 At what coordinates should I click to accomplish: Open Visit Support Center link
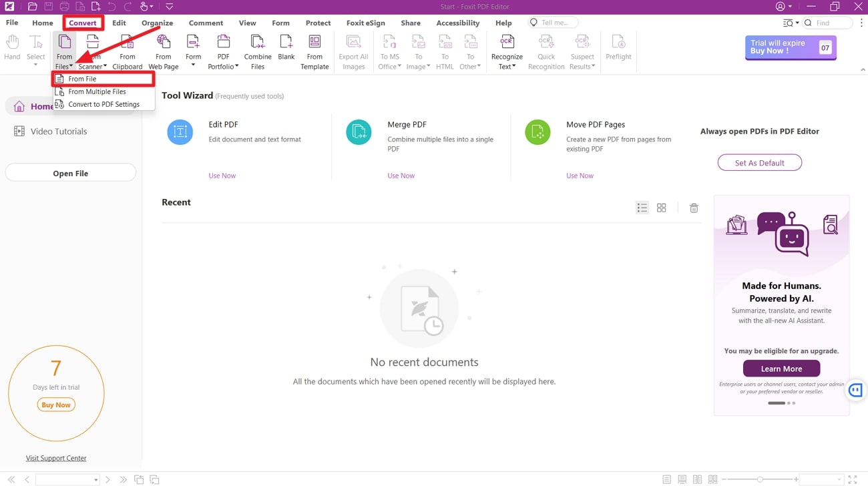(56, 458)
